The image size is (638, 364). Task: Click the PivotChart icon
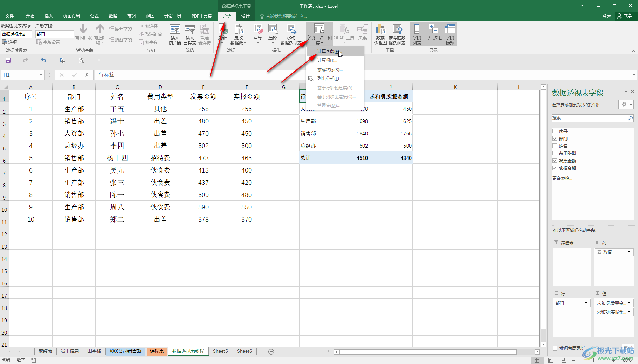pos(381,34)
